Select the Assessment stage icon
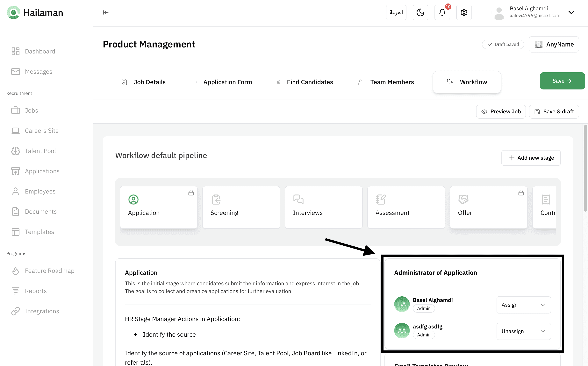This screenshot has height=366, width=588. (381, 200)
